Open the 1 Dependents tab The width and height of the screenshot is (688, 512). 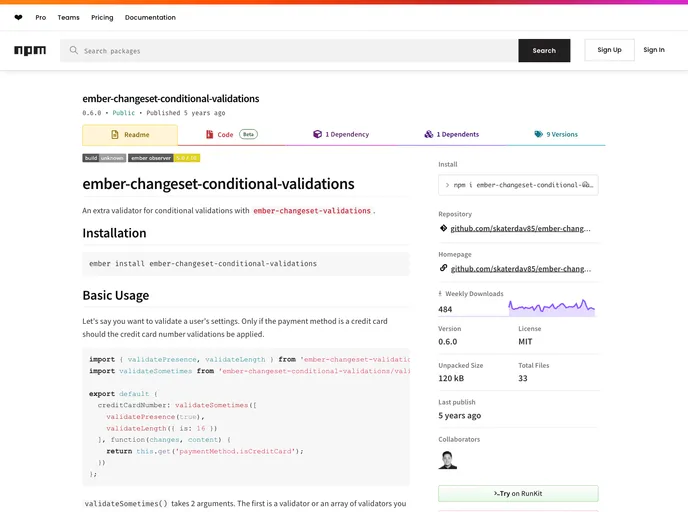pos(452,134)
